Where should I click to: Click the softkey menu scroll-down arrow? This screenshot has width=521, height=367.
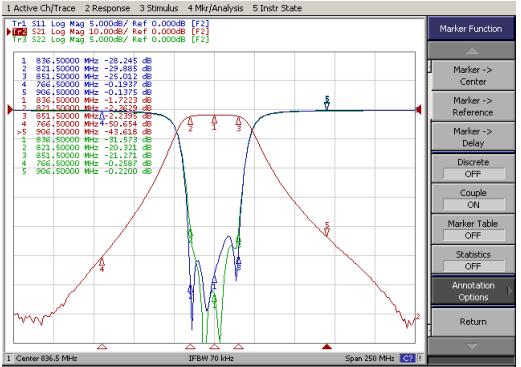471,347
